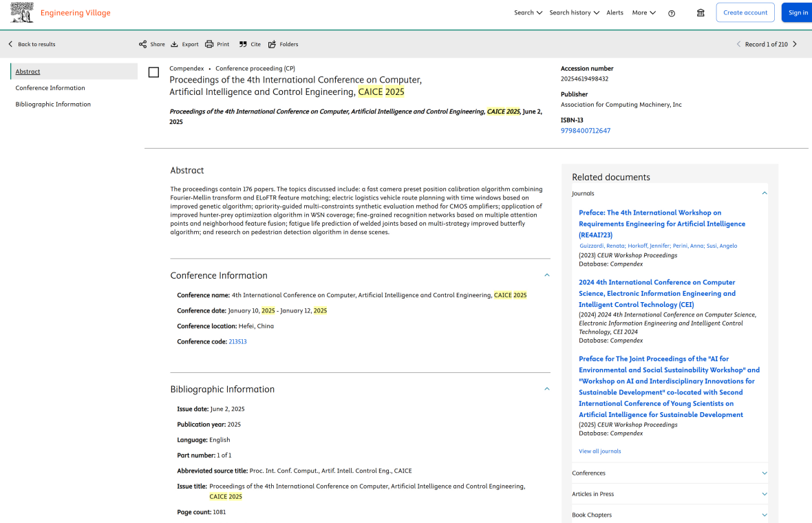Open the Search dropdown menu
Image resolution: width=812 pixels, height=523 pixels.
[528, 12]
